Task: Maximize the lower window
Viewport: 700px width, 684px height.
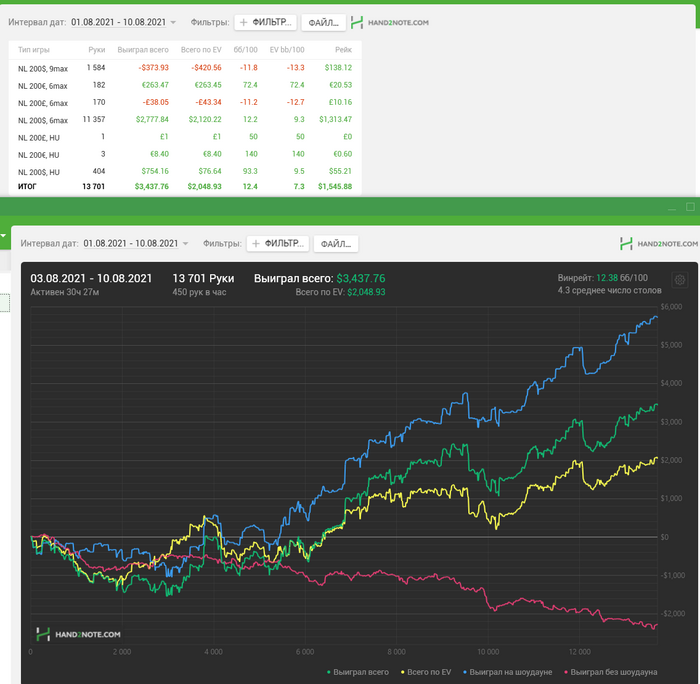Action: click(x=690, y=207)
